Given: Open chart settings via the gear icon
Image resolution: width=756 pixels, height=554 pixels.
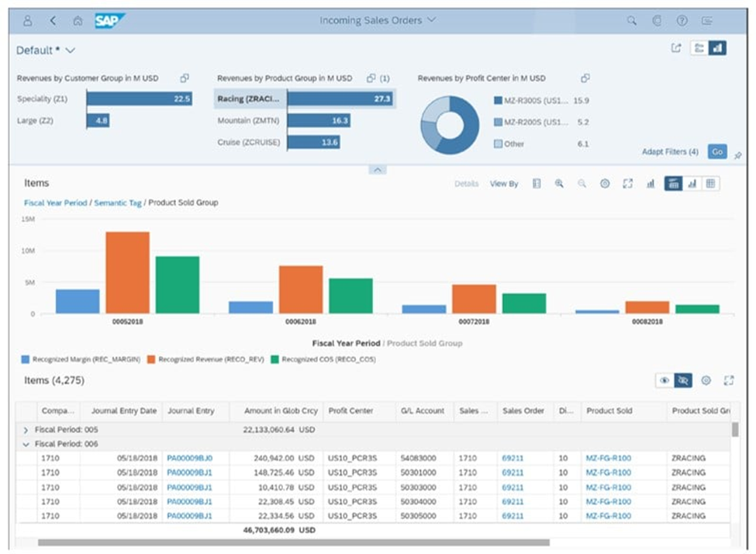Looking at the screenshot, I should click(606, 184).
